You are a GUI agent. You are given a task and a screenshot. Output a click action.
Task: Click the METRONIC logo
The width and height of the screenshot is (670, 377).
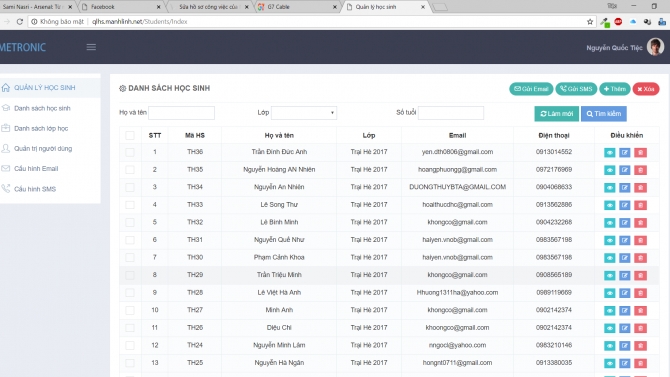pos(23,47)
